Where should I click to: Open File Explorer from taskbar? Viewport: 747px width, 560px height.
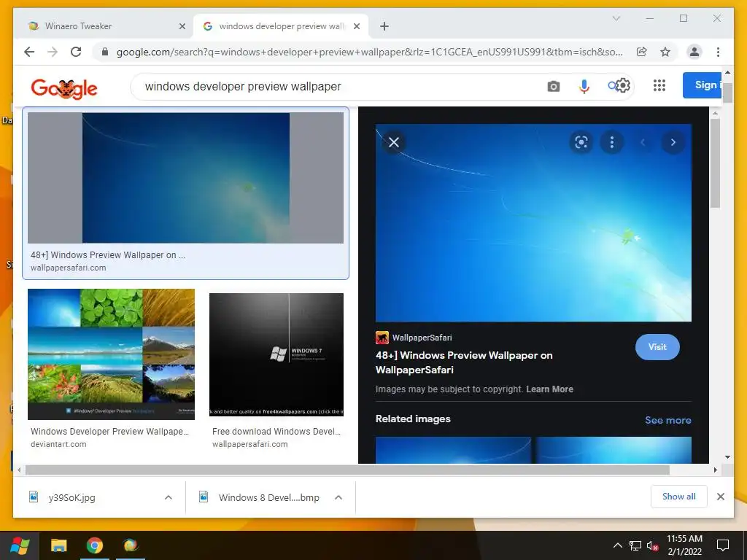pos(59,545)
